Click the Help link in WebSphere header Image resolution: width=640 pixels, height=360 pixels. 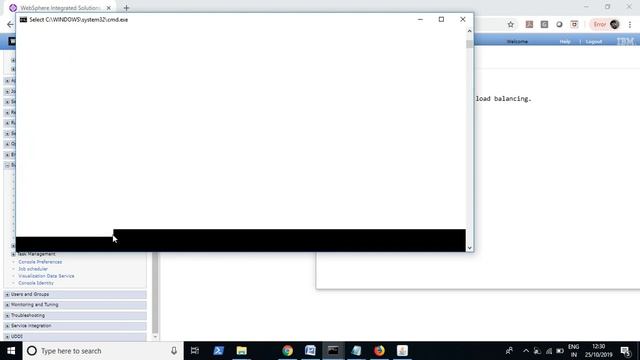pos(565,42)
